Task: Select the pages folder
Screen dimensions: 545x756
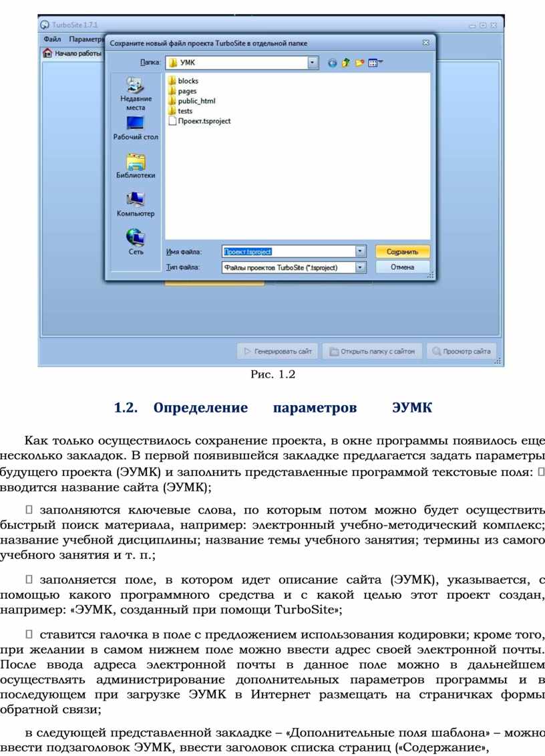Action: [182, 91]
